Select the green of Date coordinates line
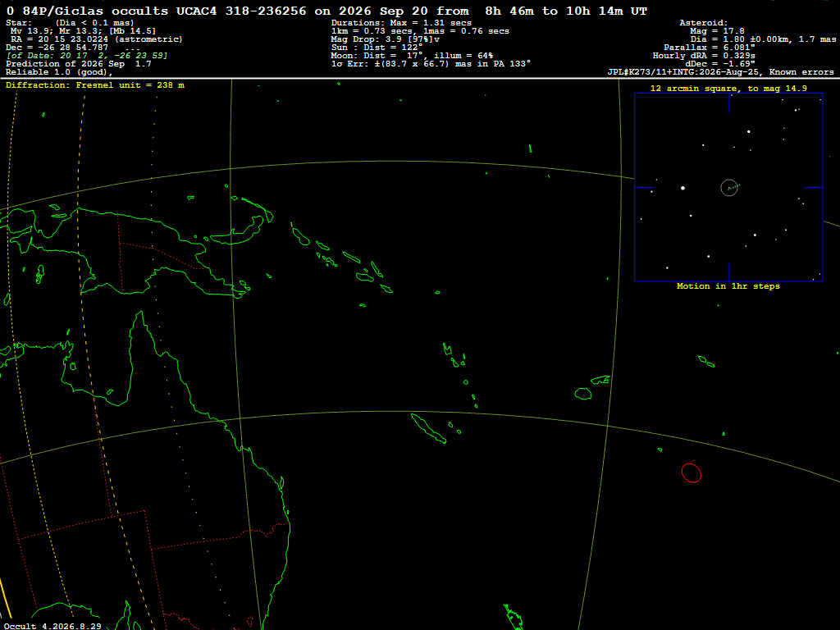 (x=87, y=56)
